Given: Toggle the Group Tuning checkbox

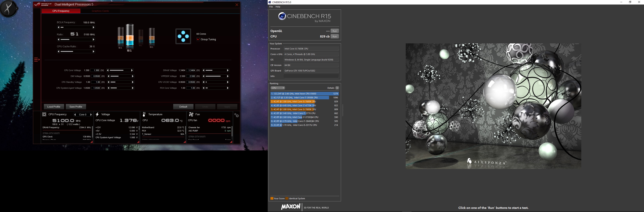Looking at the screenshot, I should (198, 39).
